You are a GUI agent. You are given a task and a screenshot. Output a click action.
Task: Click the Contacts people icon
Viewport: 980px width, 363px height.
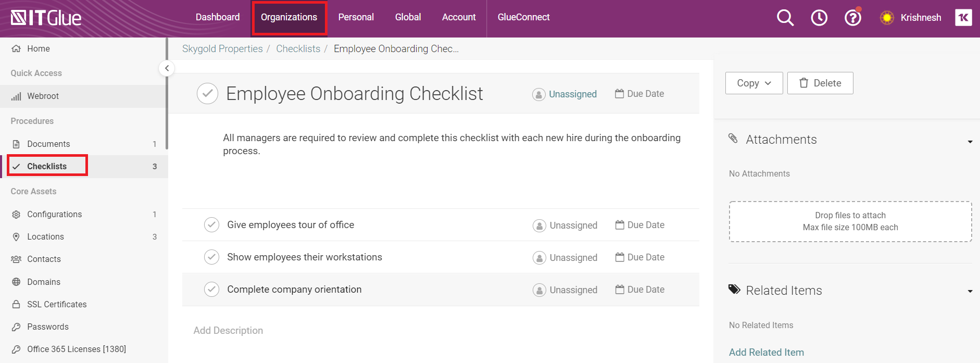point(16,259)
